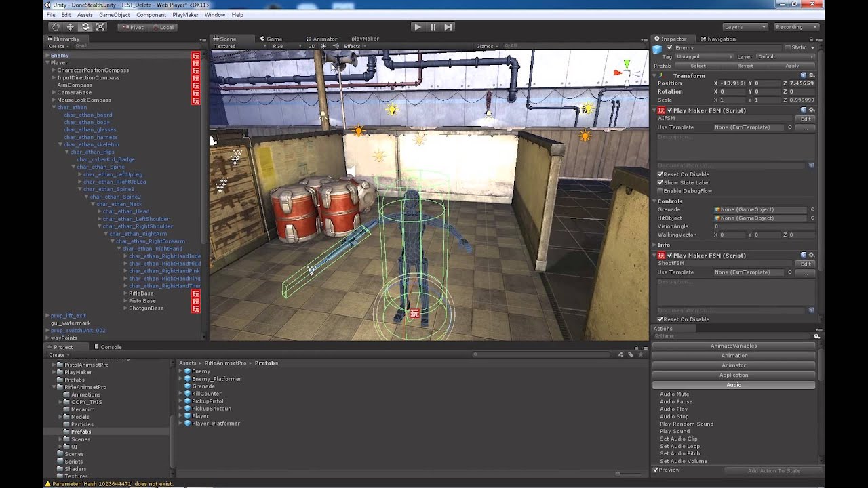
Task: Open the Layer dropdown showing Default
Action: click(x=787, y=57)
